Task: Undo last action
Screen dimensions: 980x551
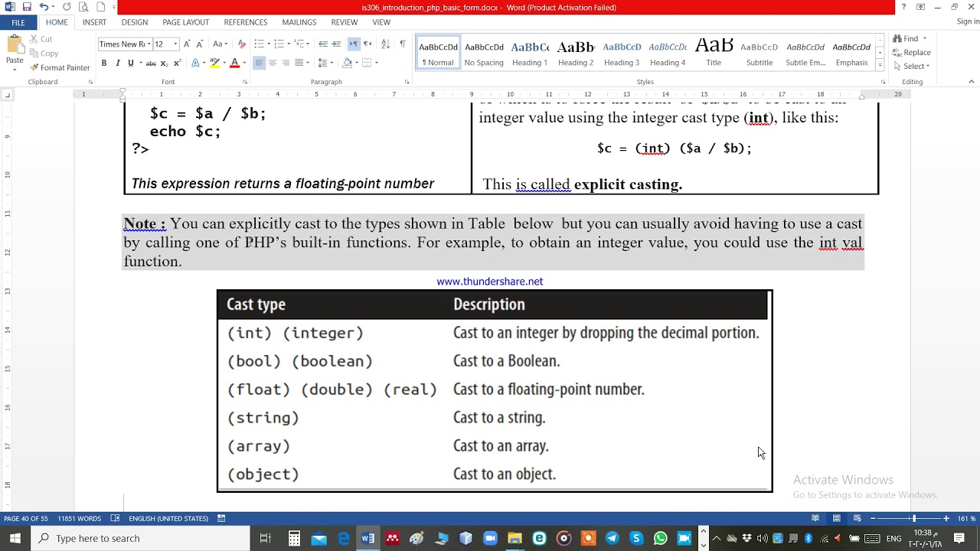Action: tap(45, 7)
